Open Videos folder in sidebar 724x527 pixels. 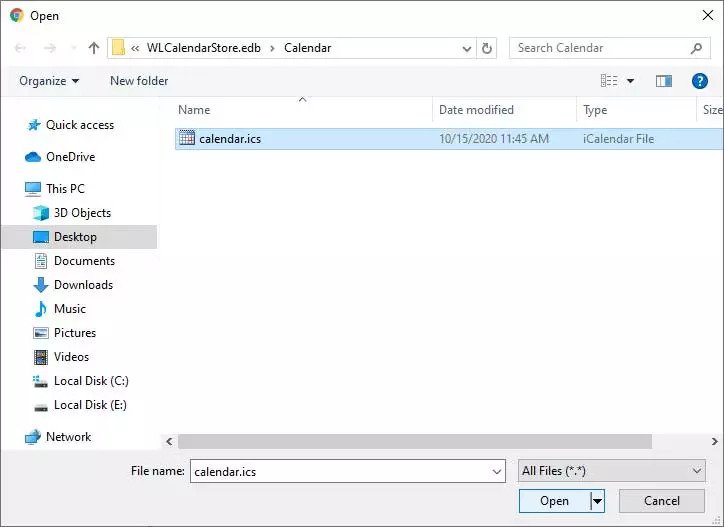(x=71, y=357)
